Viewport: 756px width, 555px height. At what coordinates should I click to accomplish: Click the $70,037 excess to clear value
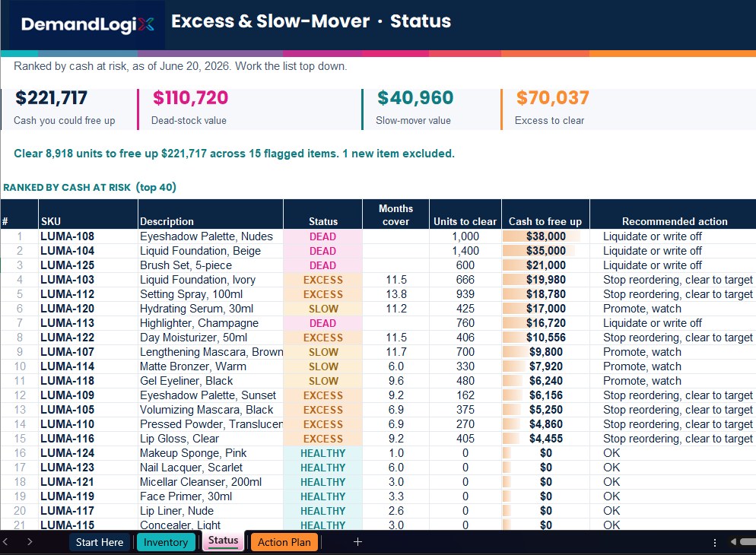click(x=552, y=98)
